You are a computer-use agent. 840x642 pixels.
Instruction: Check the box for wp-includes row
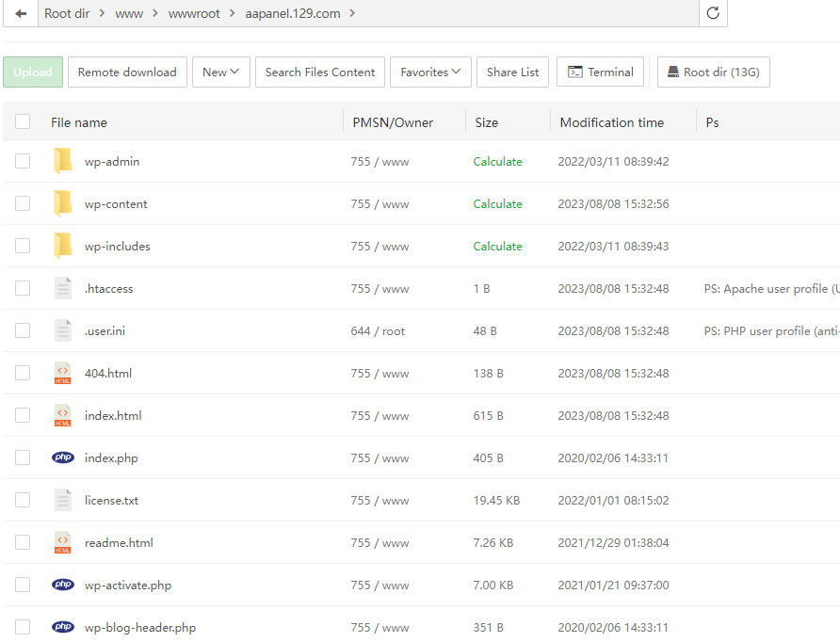point(23,246)
